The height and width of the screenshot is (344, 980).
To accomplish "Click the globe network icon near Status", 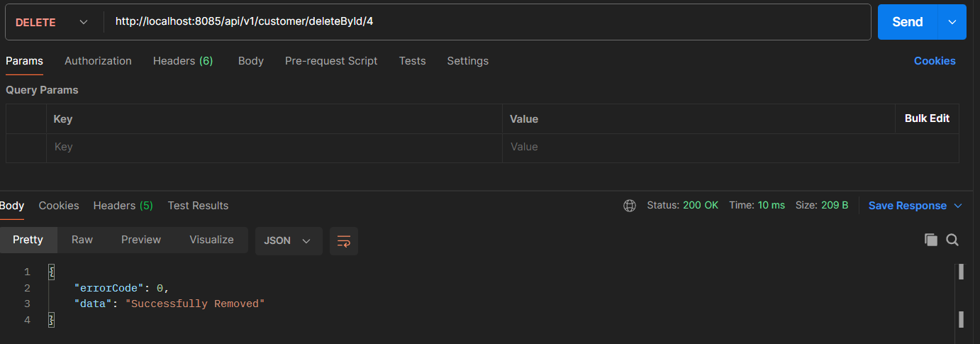I will 629,206.
